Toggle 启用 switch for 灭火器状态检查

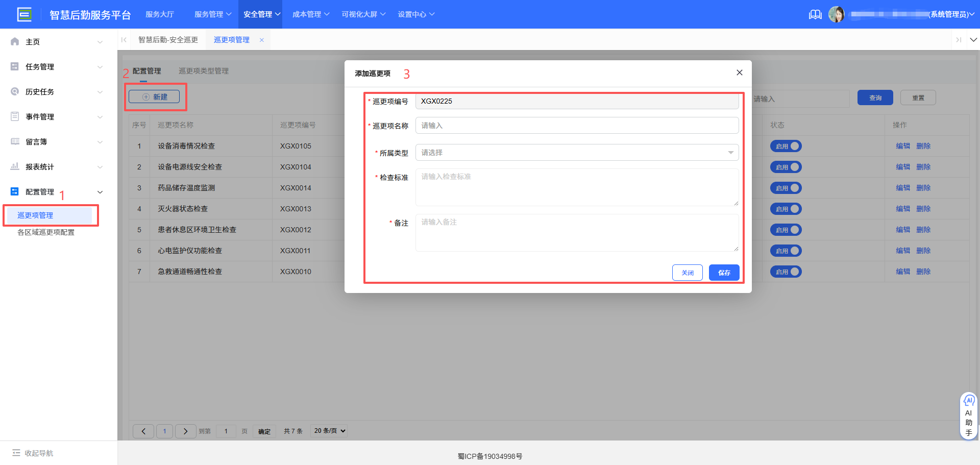coord(786,209)
